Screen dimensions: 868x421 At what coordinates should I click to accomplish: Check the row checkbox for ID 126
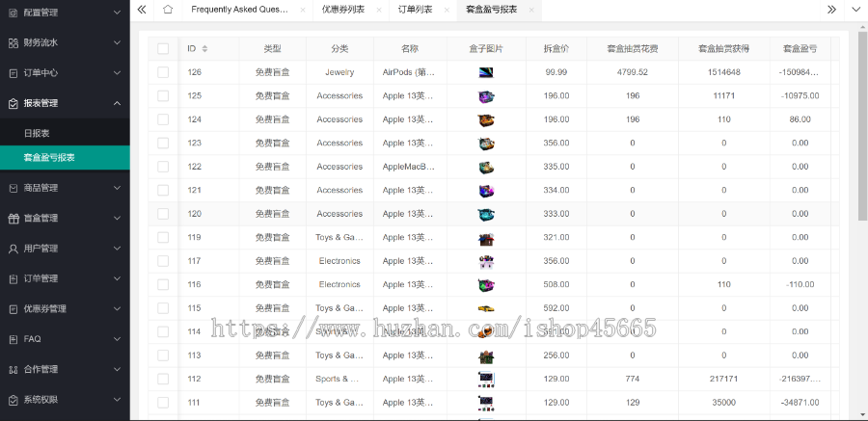[163, 72]
